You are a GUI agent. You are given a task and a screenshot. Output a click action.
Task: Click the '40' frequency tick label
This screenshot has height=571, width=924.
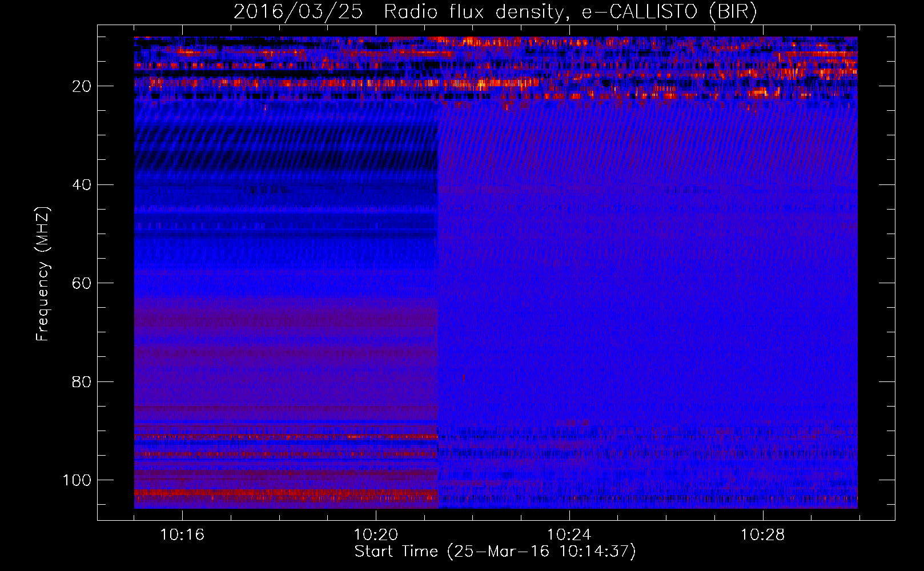point(82,185)
